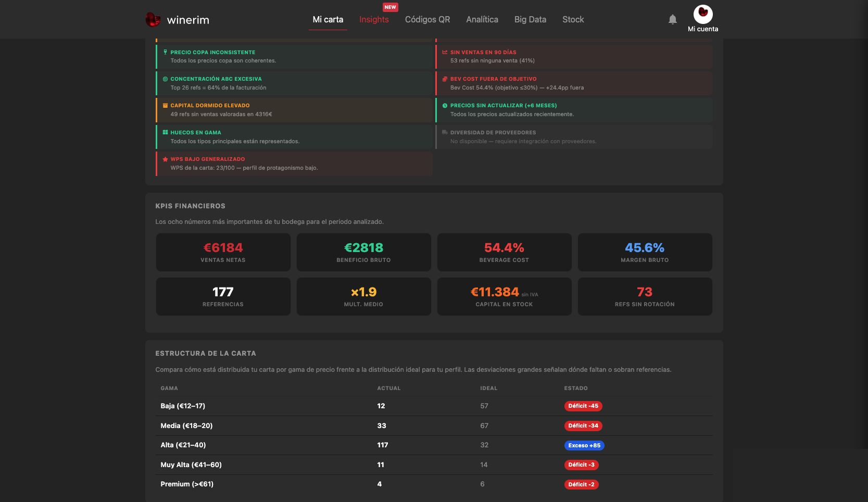Click the Alta (€21–40) row label

[x=183, y=445]
